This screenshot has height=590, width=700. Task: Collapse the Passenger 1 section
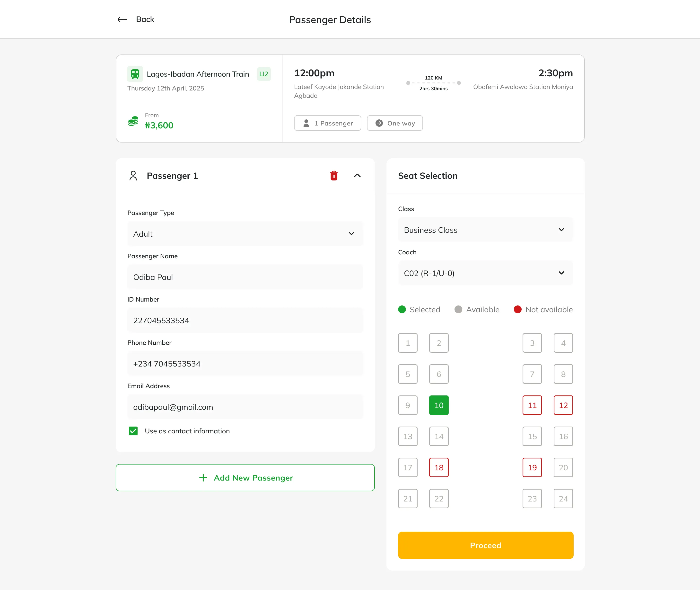(357, 175)
